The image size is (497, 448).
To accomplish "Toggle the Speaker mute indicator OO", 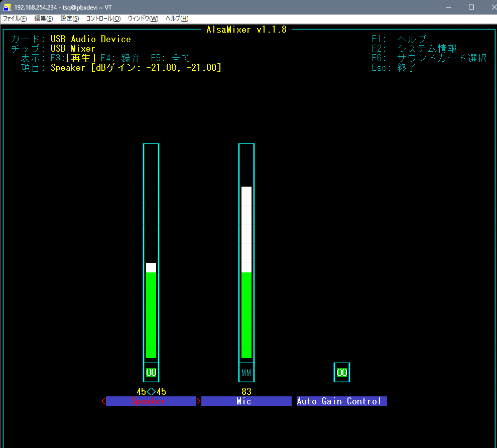I will (151, 373).
